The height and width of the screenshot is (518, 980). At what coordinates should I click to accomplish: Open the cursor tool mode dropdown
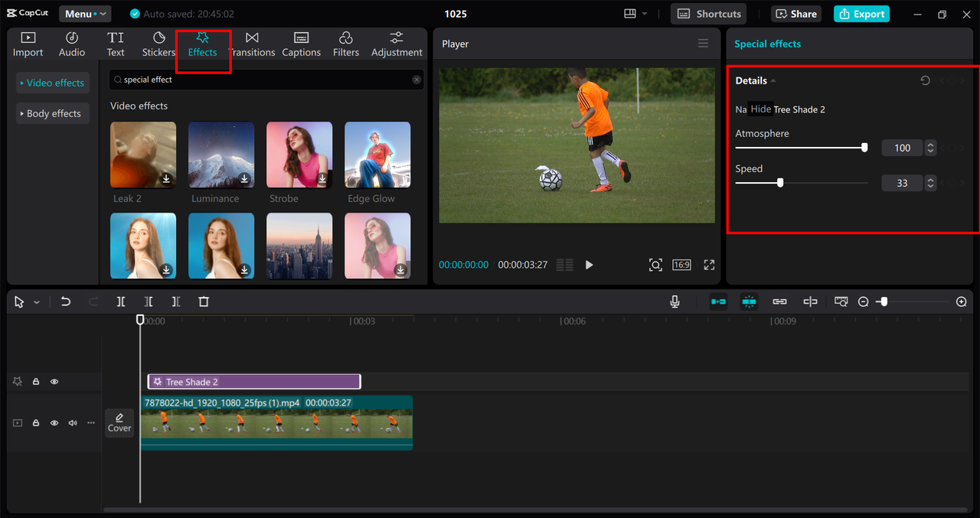point(36,302)
